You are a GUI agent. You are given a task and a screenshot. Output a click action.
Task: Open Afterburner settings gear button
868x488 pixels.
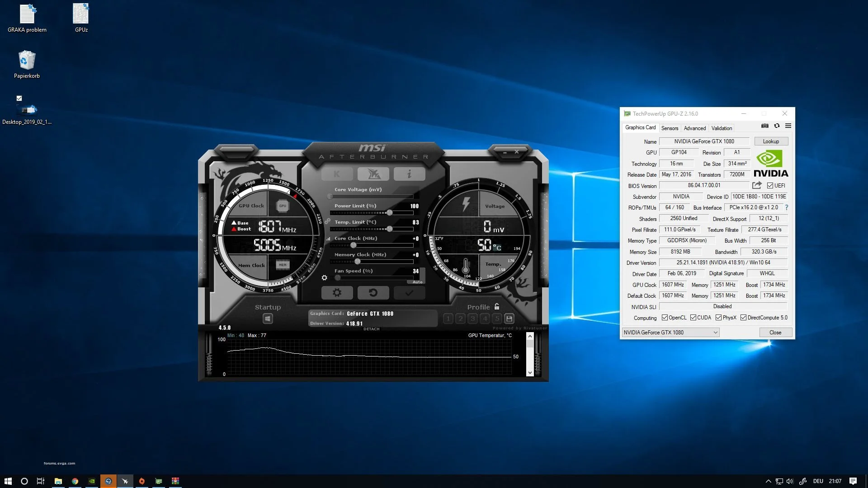coord(337,293)
